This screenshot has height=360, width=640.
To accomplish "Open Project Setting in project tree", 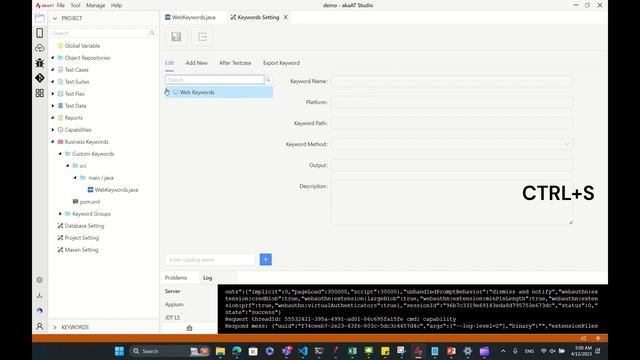I will [x=82, y=238].
